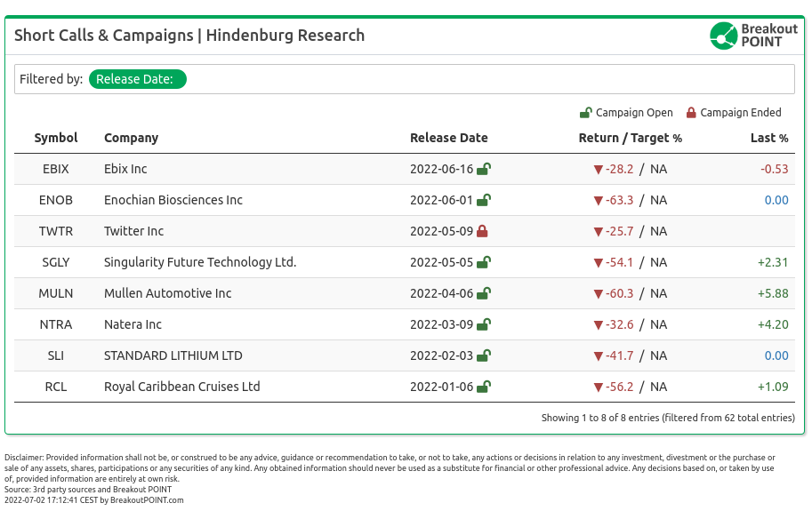Click the red down triangle for SGLY return
Viewport: 812px width, 519px height.
point(599,263)
